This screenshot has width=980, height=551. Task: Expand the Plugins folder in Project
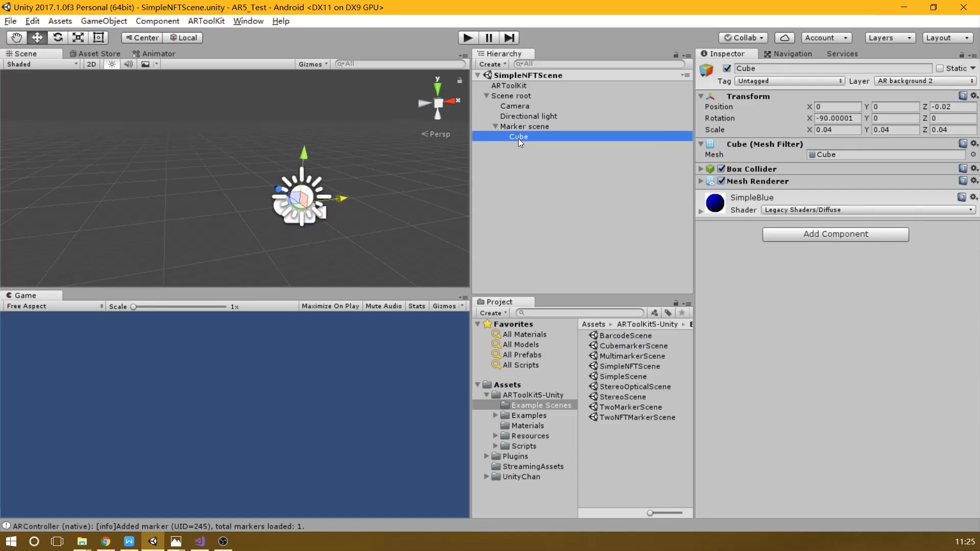486,456
